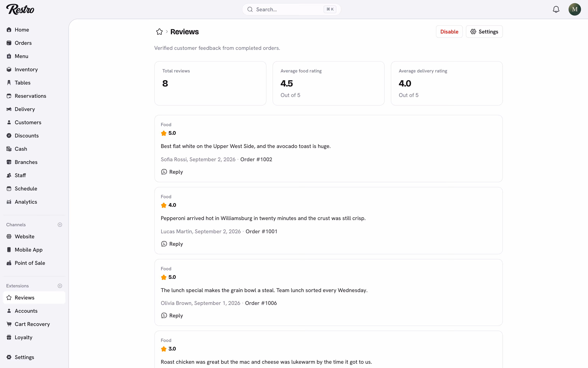Image resolution: width=588 pixels, height=368 pixels.
Task: Click the Average food rating card
Action: click(x=328, y=83)
